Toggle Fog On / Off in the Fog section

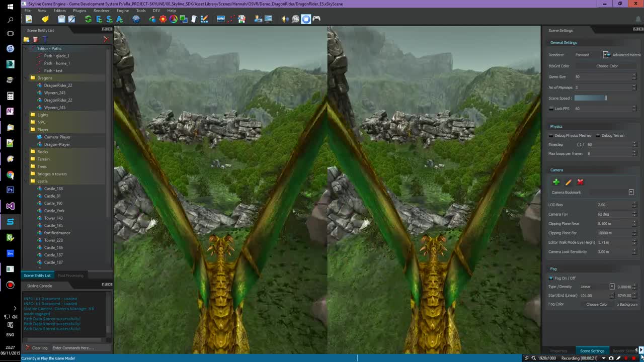coord(551,278)
